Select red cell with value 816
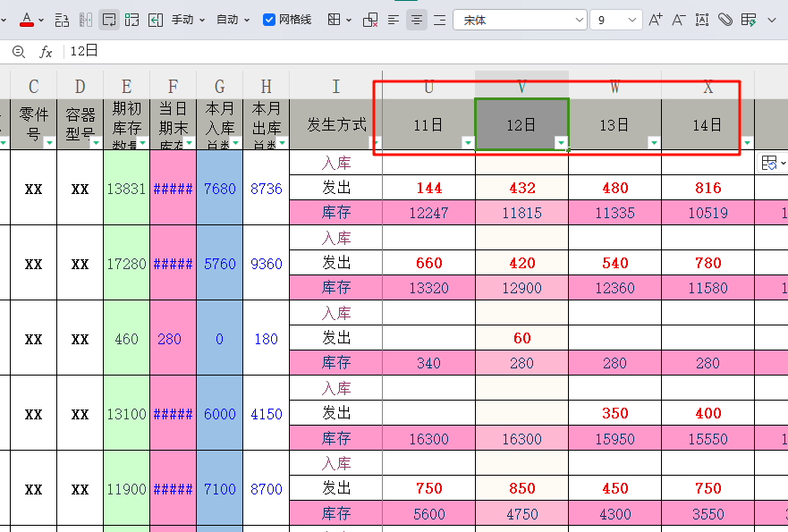The width and height of the screenshot is (788, 532). (708, 188)
